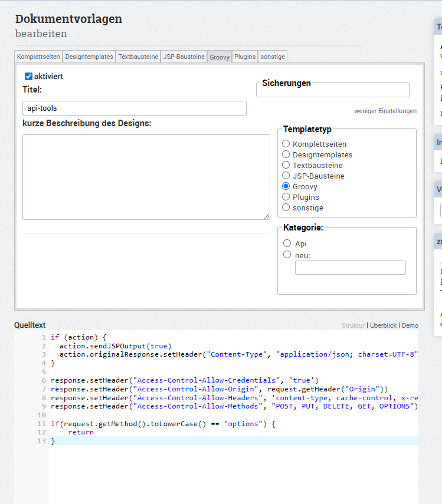Open the Überblick view link
The image size is (442, 504).
pyautogui.click(x=383, y=325)
